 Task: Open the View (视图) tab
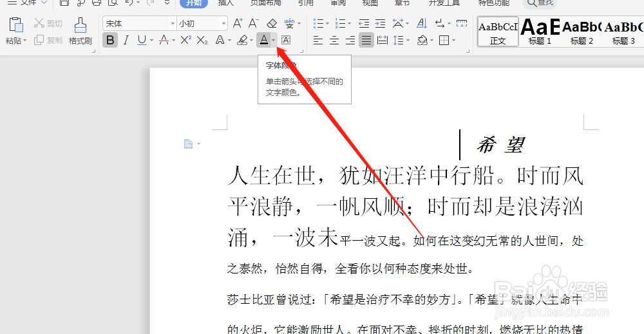pos(370,3)
